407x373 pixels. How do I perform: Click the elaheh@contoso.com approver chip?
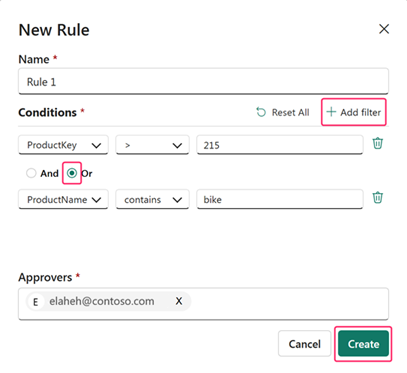109,301
